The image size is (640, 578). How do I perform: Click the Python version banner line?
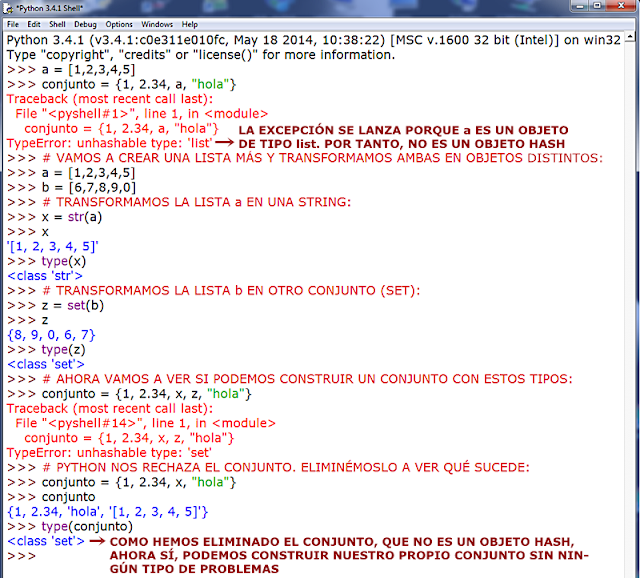tap(313, 40)
